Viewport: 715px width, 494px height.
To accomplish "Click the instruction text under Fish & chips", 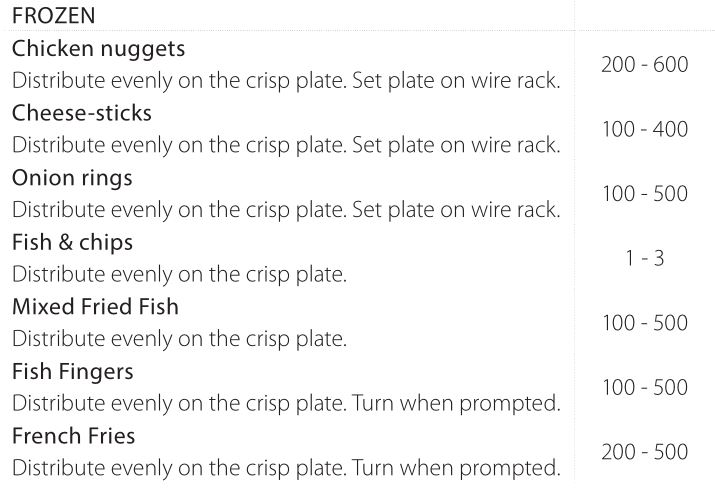I will pyautogui.click(x=179, y=275).
